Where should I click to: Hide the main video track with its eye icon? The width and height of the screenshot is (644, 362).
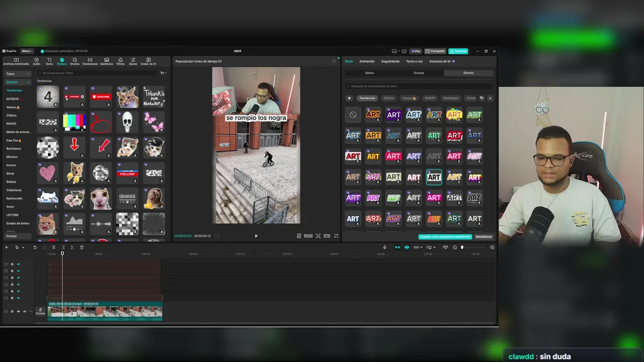pos(19,311)
